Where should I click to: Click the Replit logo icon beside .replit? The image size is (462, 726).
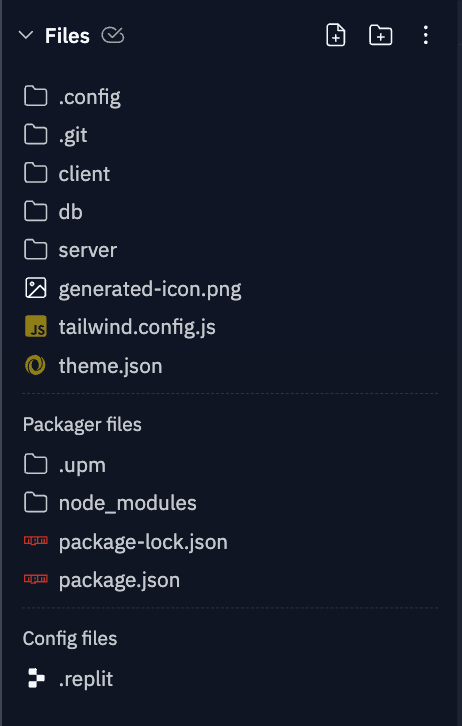click(36, 678)
